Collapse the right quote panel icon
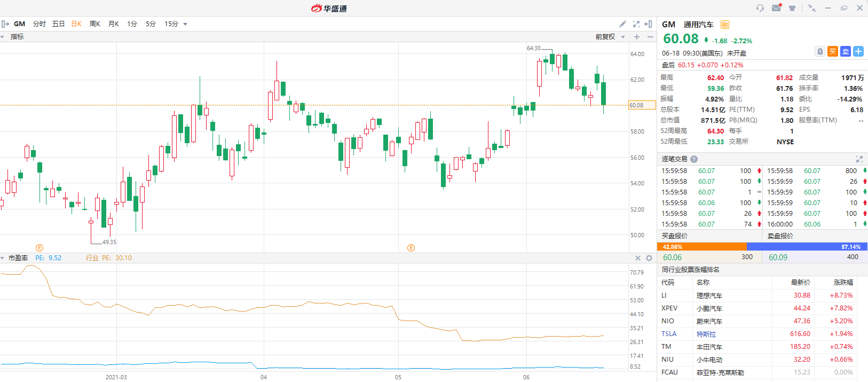Screen dimensions: 868x382 pyautogui.click(x=648, y=24)
